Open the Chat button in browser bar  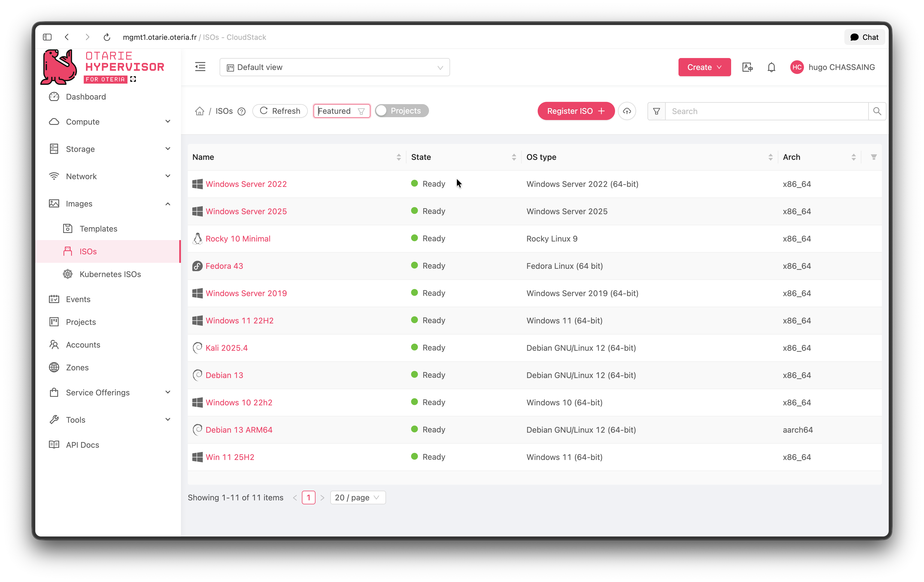tap(864, 37)
